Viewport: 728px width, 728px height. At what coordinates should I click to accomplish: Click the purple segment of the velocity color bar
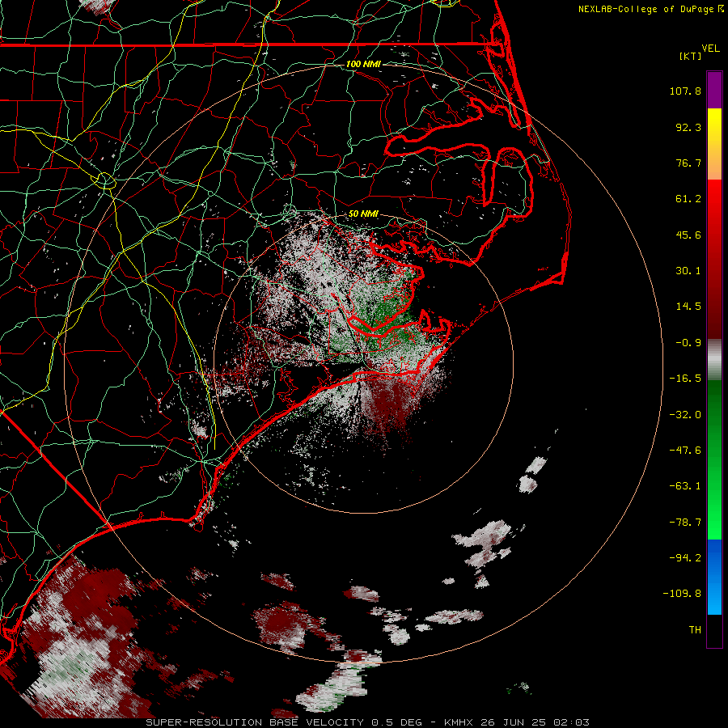(714, 90)
